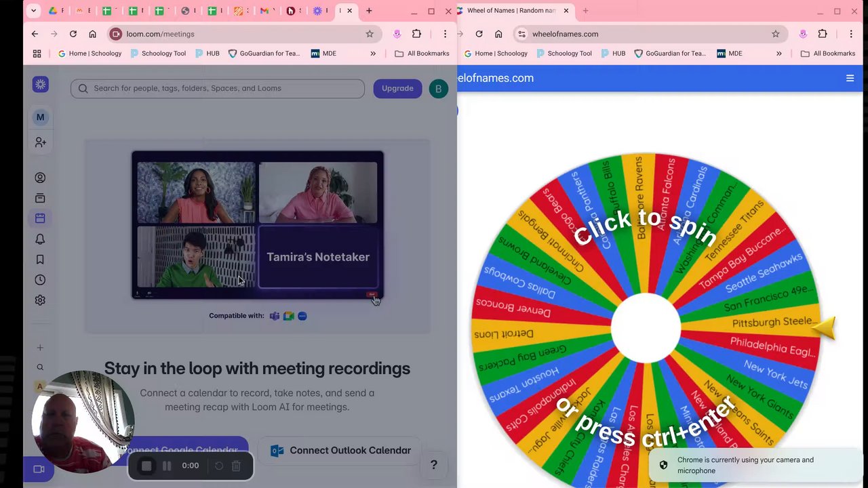868x488 pixels.
Task: Open All Bookmarks folder in Loom window
Action: [x=422, y=54]
